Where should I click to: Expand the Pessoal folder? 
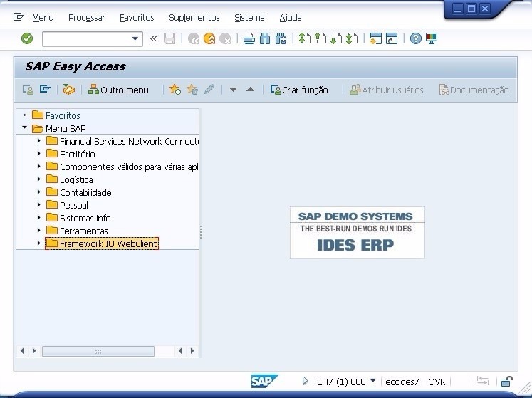tap(38, 204)
